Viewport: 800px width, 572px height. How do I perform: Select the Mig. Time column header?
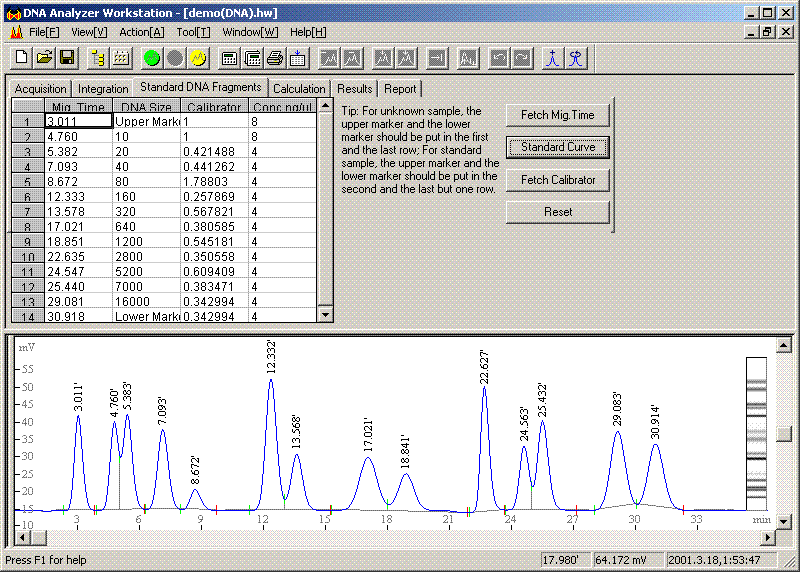[79, 106]
